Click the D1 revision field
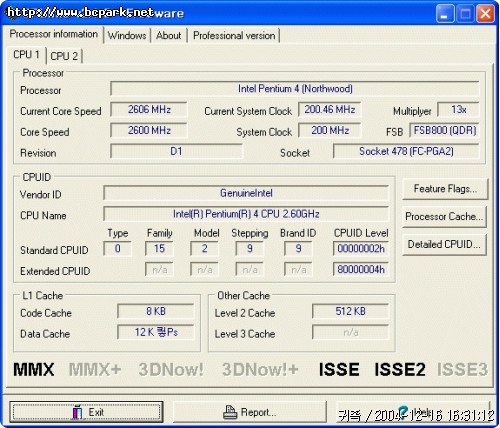Viewport: 500px width, 428px height. pyautogui.click(x=176, y=151)
